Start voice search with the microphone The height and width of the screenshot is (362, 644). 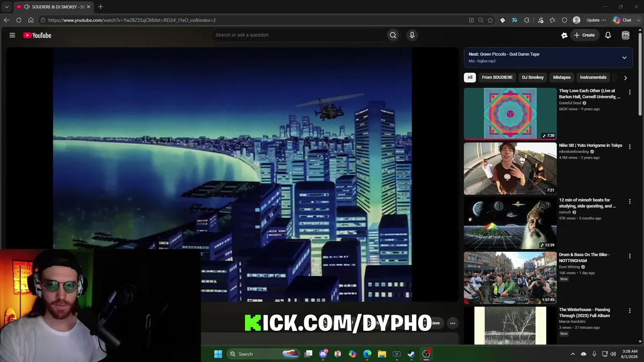pyautogui.click(x=412, y=35)
